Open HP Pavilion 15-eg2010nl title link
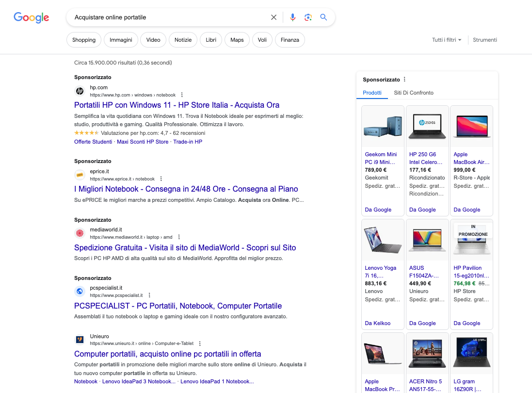The height and width of the screenshot is (393, 532). click(471, 272)
